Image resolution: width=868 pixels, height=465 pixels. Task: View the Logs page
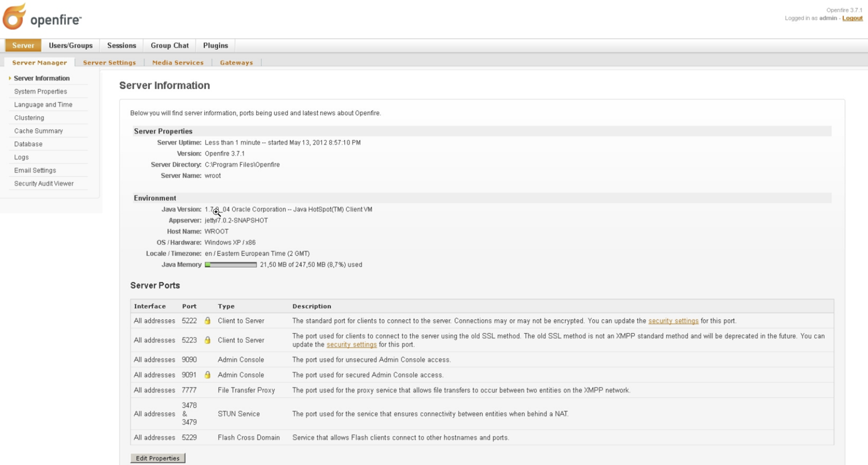coord(21,157)
